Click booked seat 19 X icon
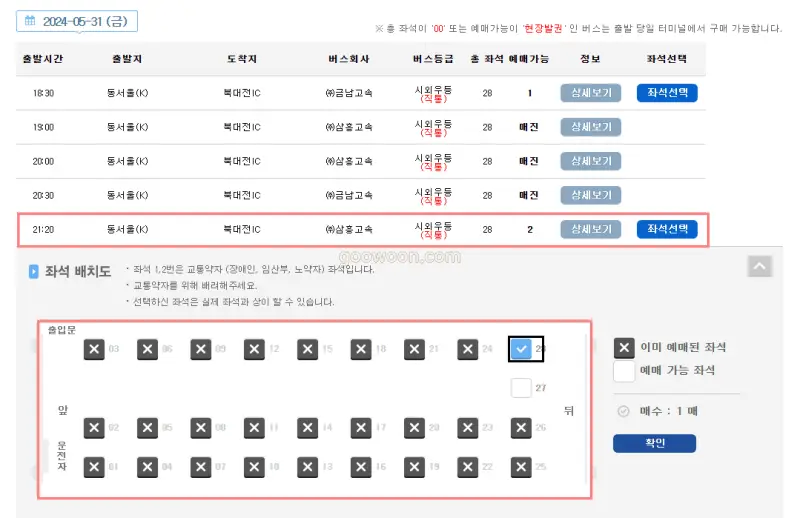This screenshot has height=518, width=800. pyautogui.click(x=414, y=467)
